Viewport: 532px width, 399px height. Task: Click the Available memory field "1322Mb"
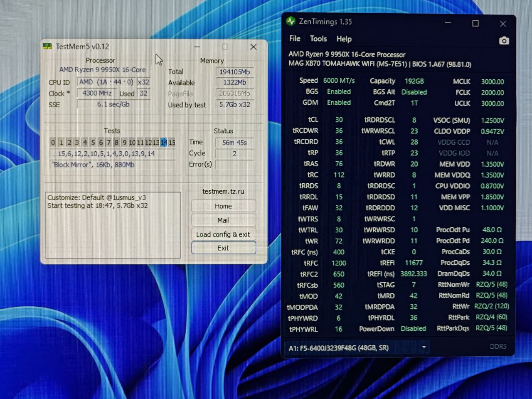[235, 83]
